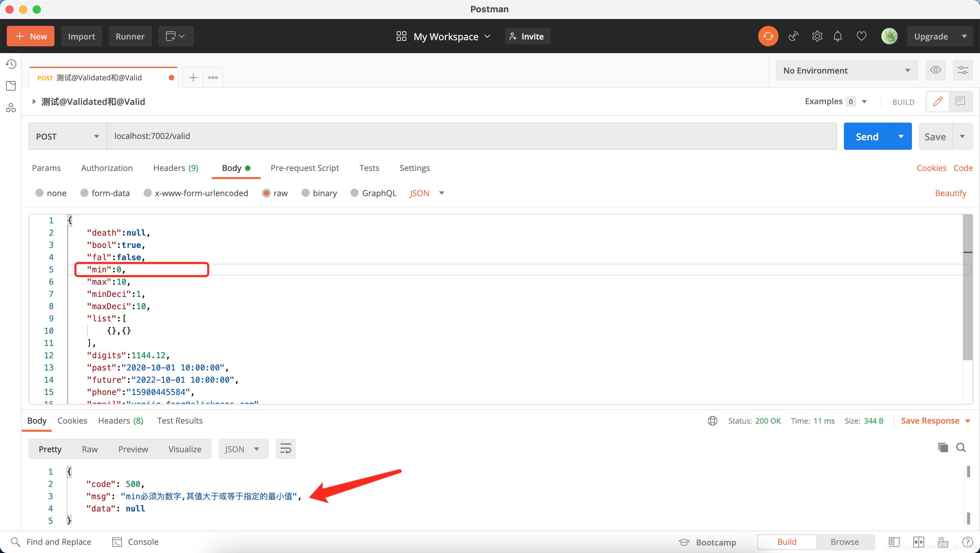Viewport: 980px width, 553px height.
Task: Click the Beautify link
Action: (x=950, y=193)
